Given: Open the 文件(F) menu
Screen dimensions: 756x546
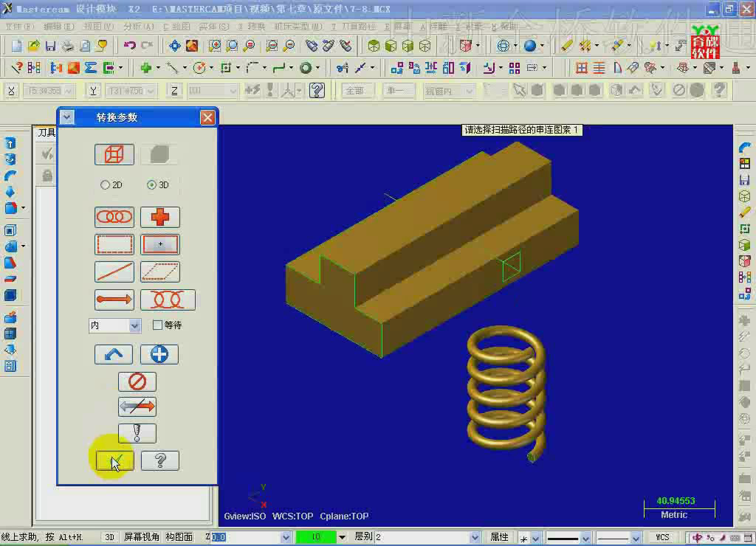Looking at the screenshot, I should click(20, 27).
